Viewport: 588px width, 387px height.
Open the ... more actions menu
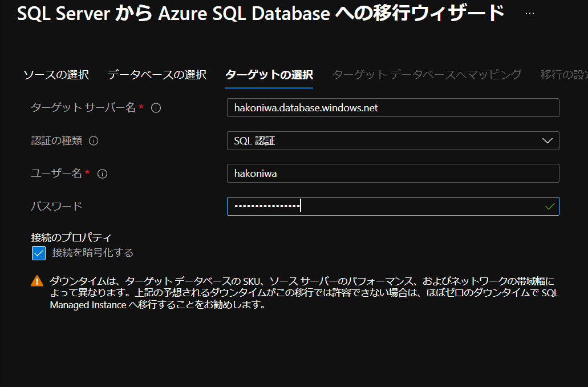click(529, 14)
